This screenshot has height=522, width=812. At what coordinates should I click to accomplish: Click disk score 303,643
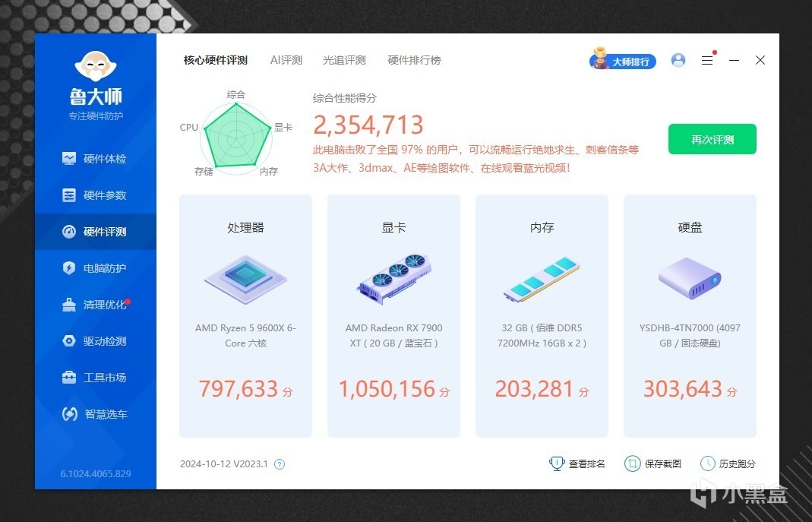pos(683,389)
